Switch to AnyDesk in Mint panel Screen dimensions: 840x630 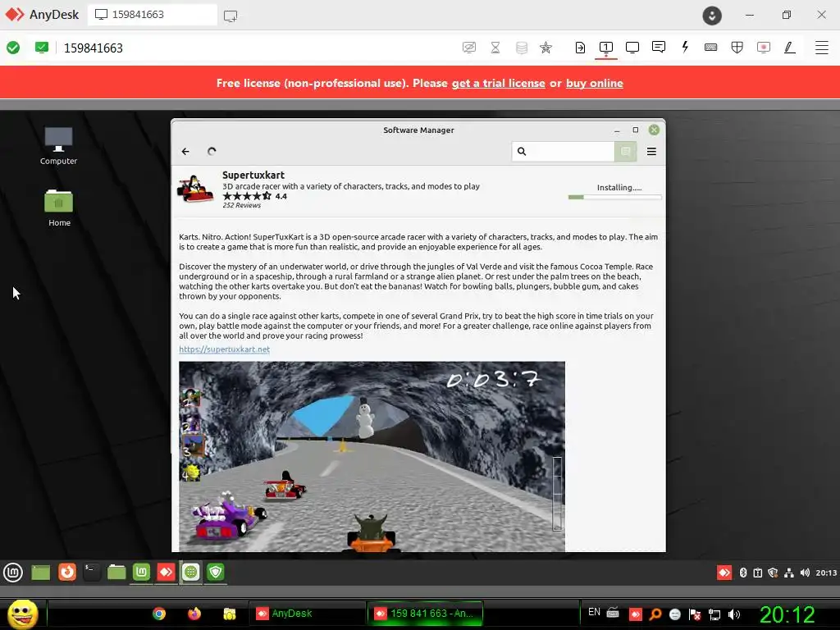166,572
